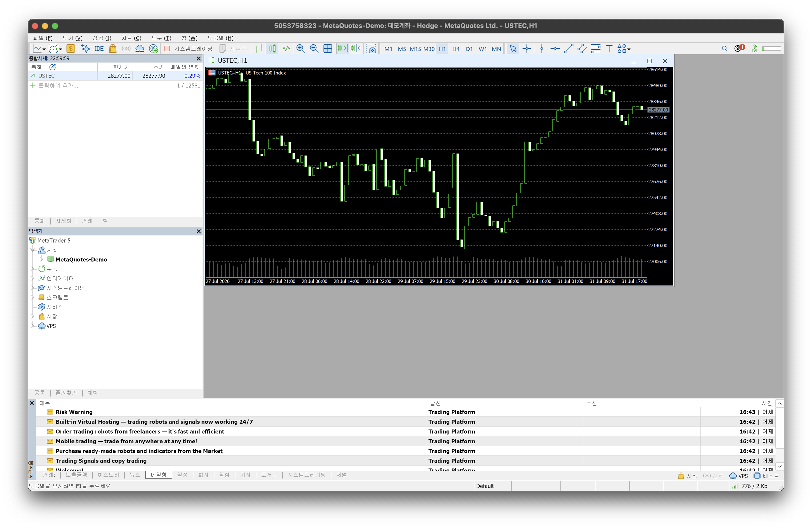Click the mailbox scrollbar down arrow
Screen dimensions: 812x528
(779, 466)
